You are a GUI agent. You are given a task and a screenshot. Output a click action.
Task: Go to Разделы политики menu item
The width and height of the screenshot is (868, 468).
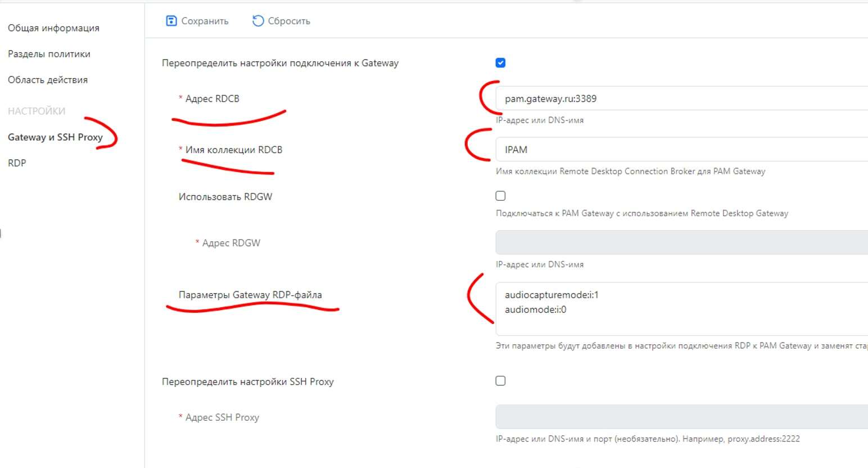pos(49,54)
